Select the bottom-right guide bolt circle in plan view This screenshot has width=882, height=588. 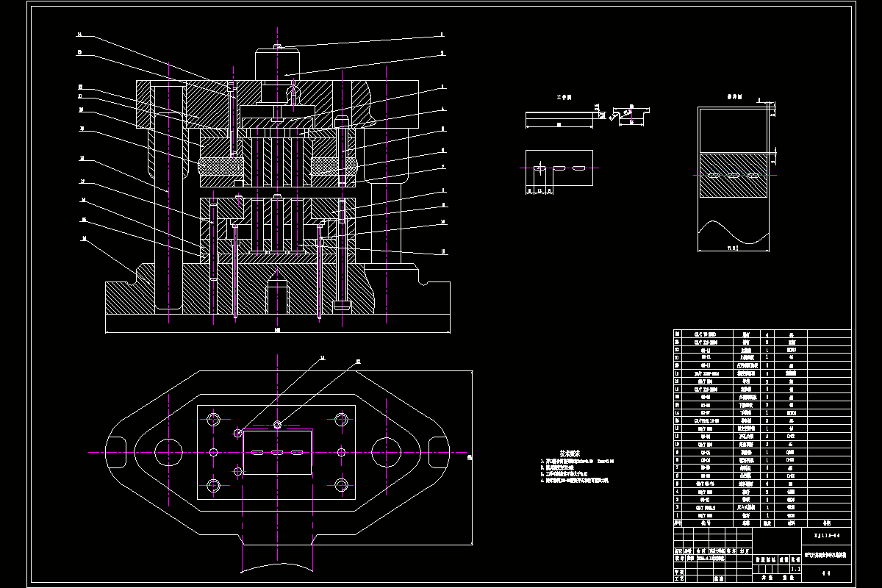tap(341, 484)
